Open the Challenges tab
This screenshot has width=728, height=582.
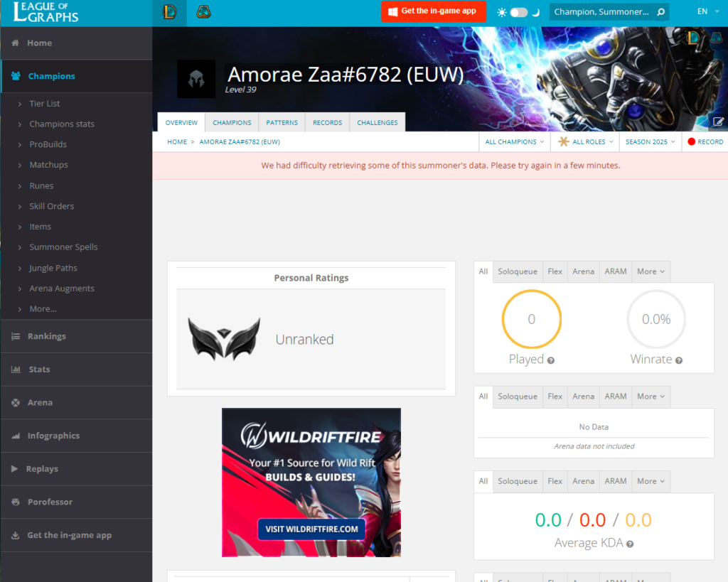[x=377, y=122]
